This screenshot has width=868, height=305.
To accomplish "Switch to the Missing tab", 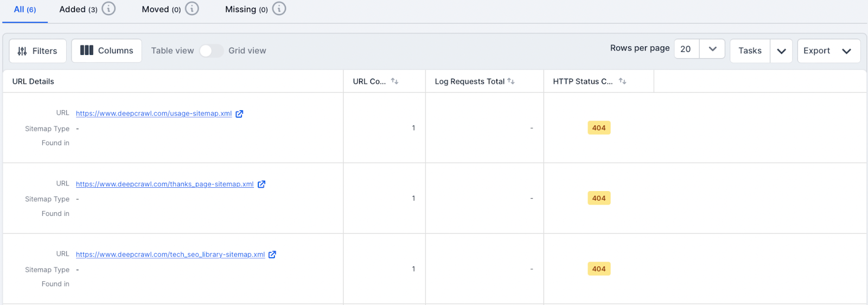I will 246,9.
